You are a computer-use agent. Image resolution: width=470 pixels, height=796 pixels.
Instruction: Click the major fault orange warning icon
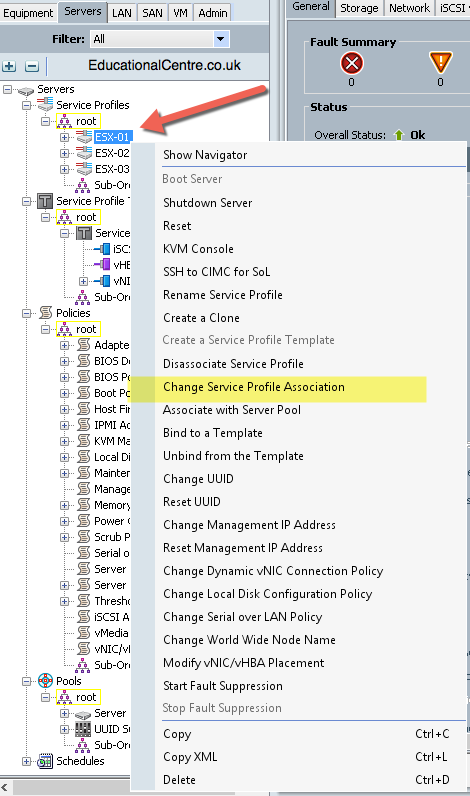(441, 63)
